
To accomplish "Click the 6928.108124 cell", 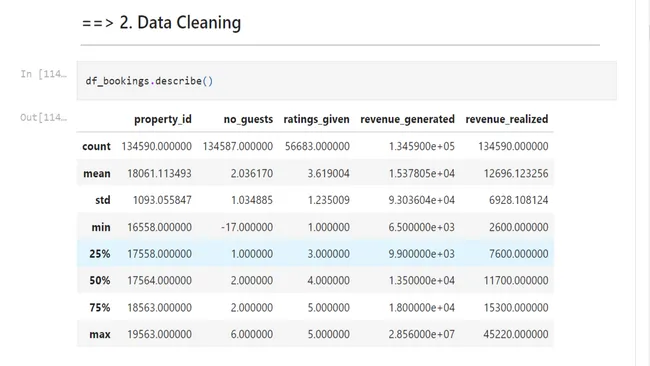I will pos(519,200).
